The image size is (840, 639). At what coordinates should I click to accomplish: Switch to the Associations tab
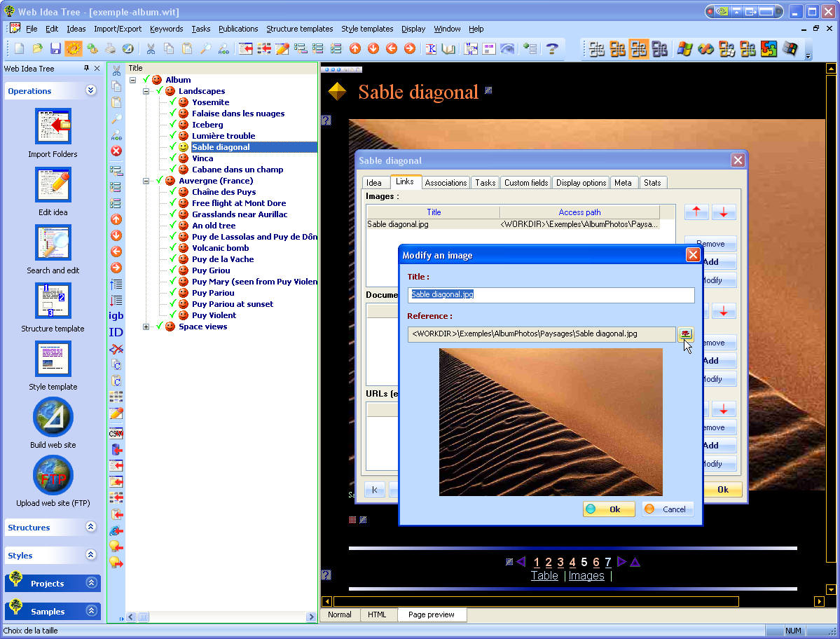[446, 182]
